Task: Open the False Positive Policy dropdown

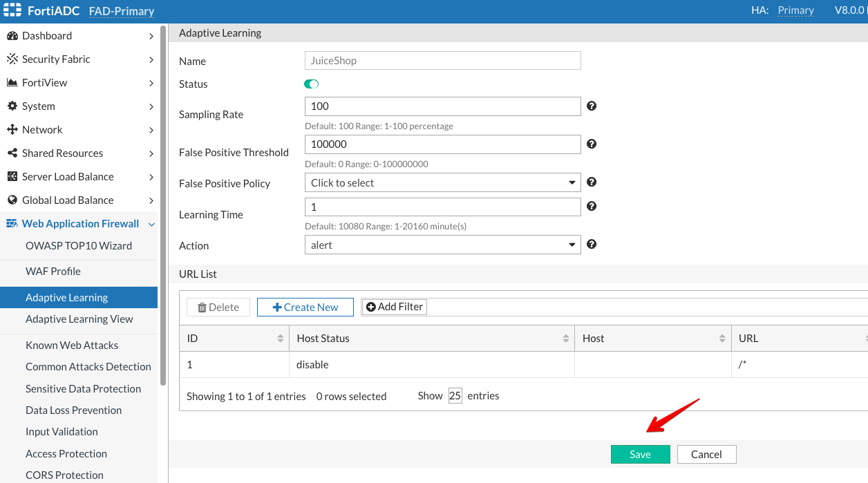Action: coord(442,183)
